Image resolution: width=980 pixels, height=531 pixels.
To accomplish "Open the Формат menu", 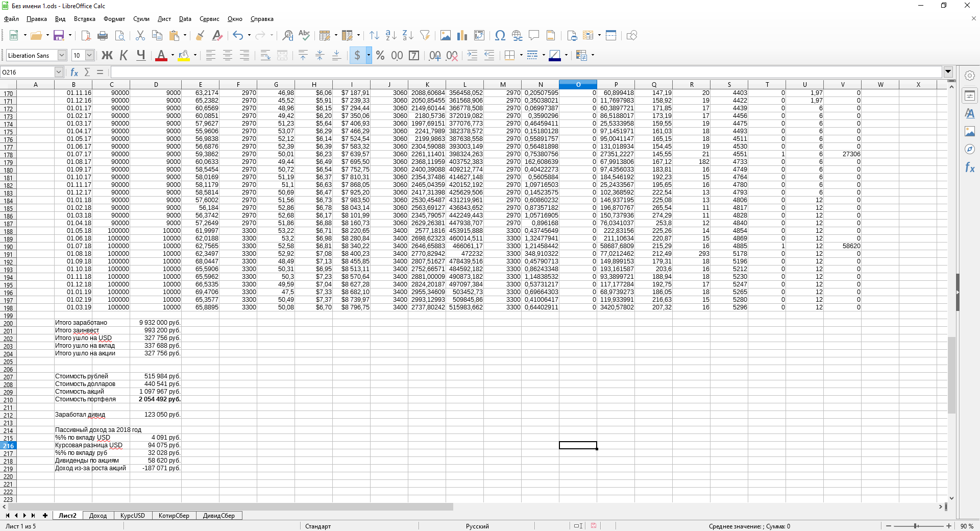I will (114, 19).
